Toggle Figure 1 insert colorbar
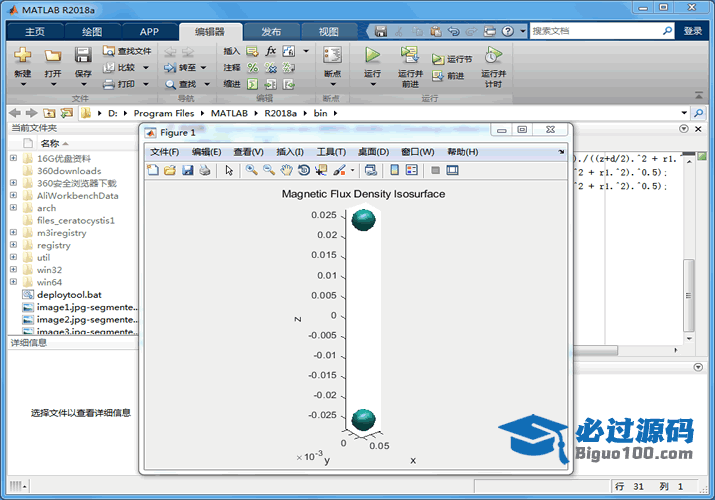 pos(394,170)
